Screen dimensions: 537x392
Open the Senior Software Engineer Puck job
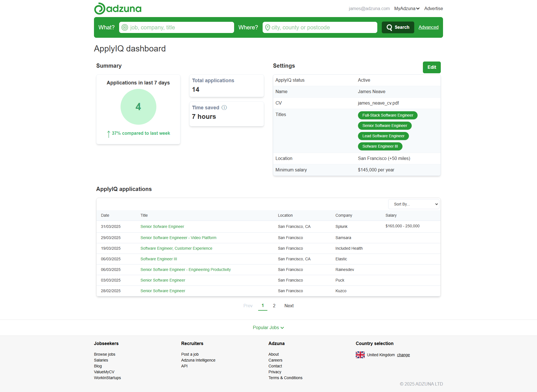click(163, 280)
